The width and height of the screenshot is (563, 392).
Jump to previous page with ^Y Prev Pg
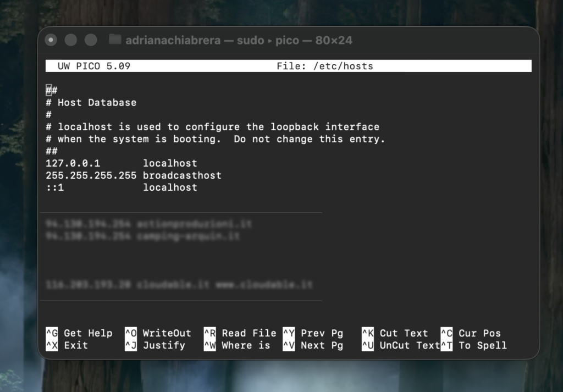314,333
